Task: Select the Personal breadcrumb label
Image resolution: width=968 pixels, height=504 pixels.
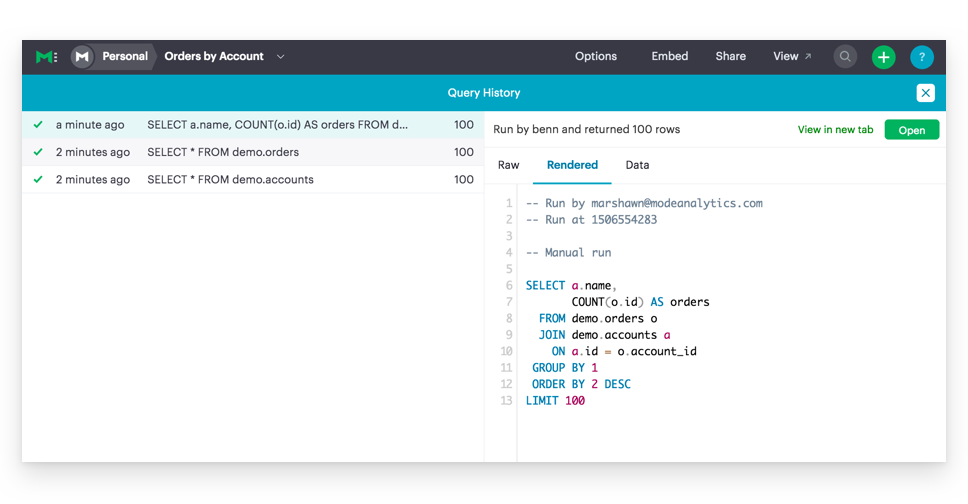Action: [125, 56]
